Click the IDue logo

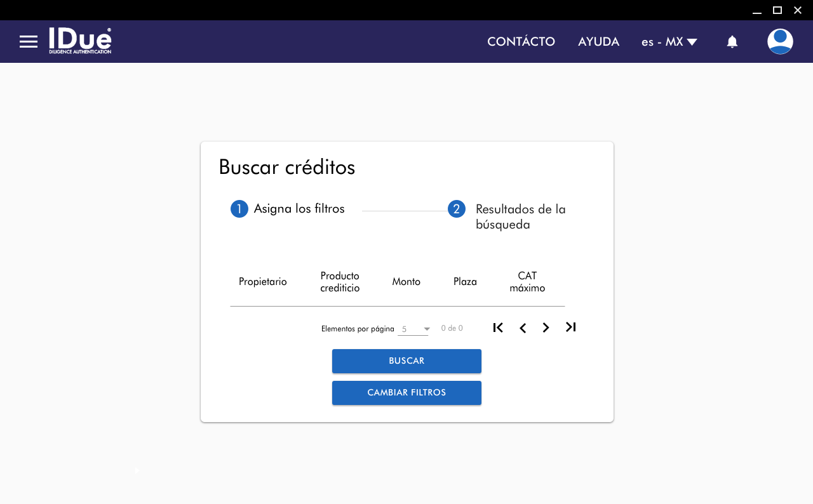tap(80, 41)
